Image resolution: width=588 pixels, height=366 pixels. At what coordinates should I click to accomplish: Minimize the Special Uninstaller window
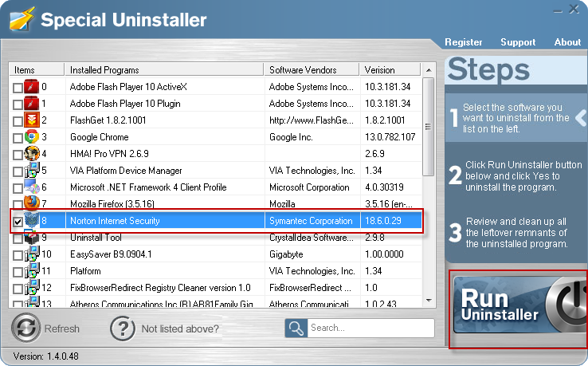pos(558,10)
